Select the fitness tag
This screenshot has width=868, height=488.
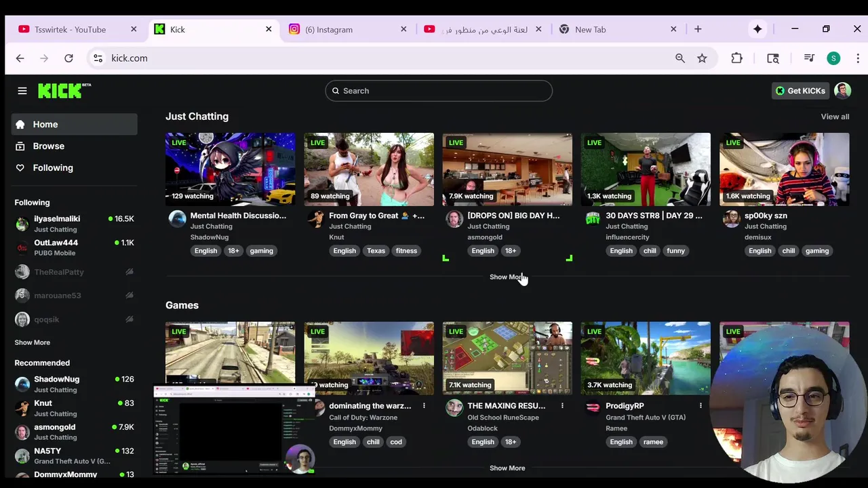[x=406, y=251]
